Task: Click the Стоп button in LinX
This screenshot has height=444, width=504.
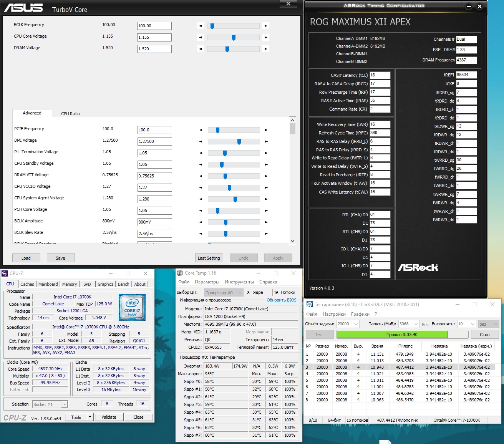Action: [485, 335]
